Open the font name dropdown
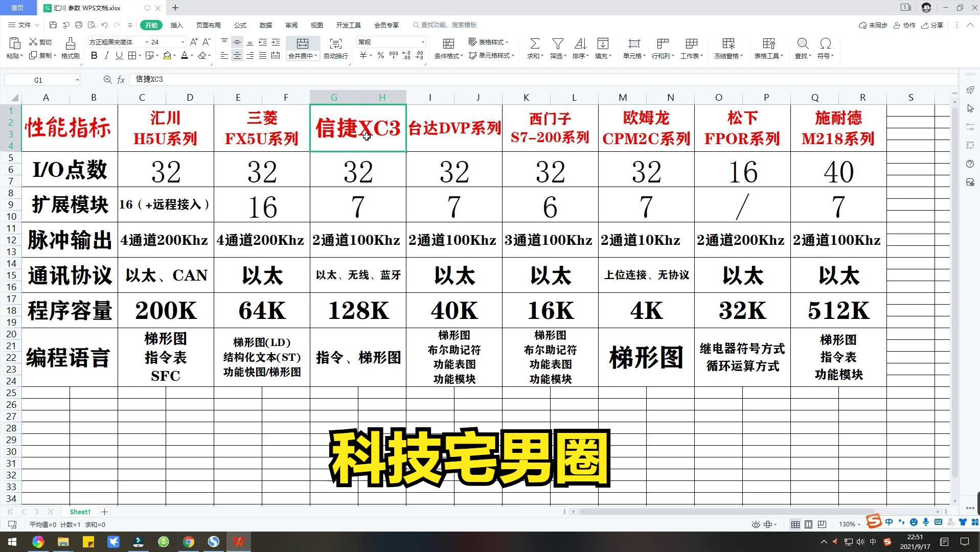Screen dimensions: 980x552 [147, 42]
